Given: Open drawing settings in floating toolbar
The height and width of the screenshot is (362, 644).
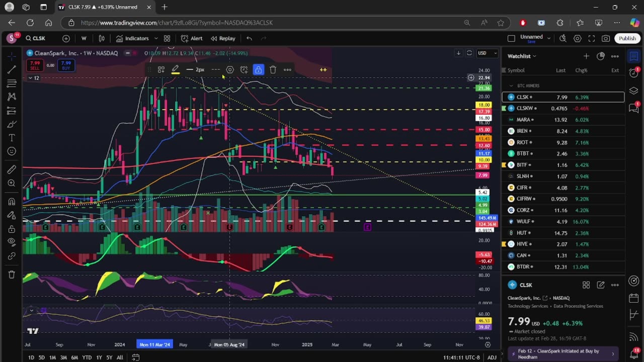Looking at the screenshot, I should [230, 70].
